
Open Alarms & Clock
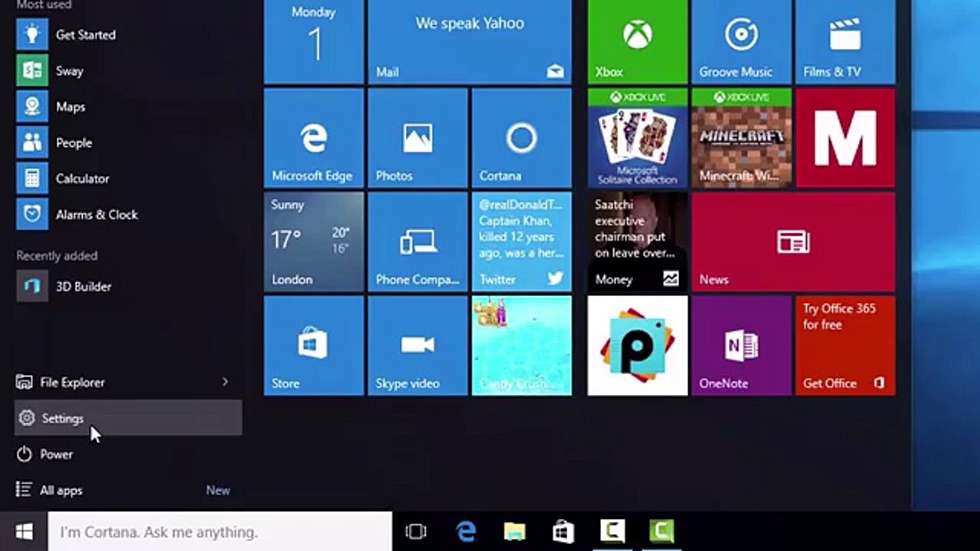128,214
